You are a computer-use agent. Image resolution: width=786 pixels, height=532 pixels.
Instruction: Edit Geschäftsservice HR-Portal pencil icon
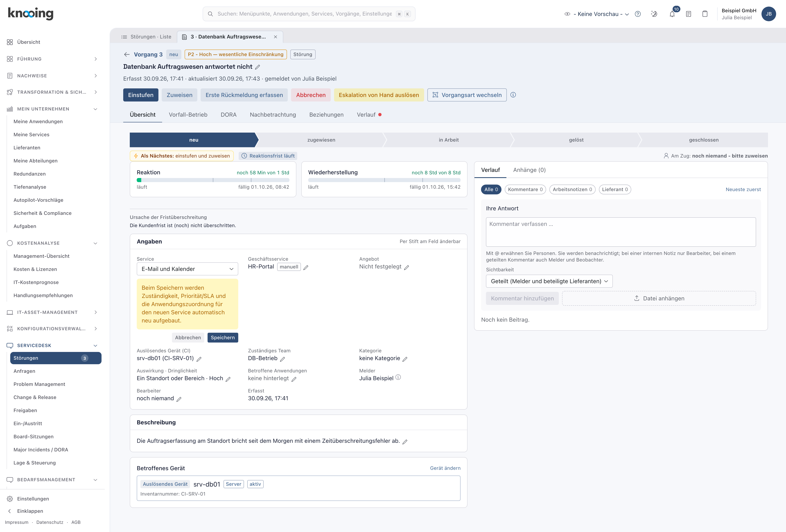306,267
